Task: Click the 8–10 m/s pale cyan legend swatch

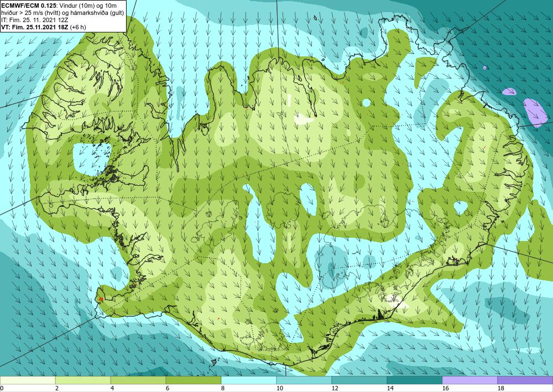Action: click(x=249, y=380)
